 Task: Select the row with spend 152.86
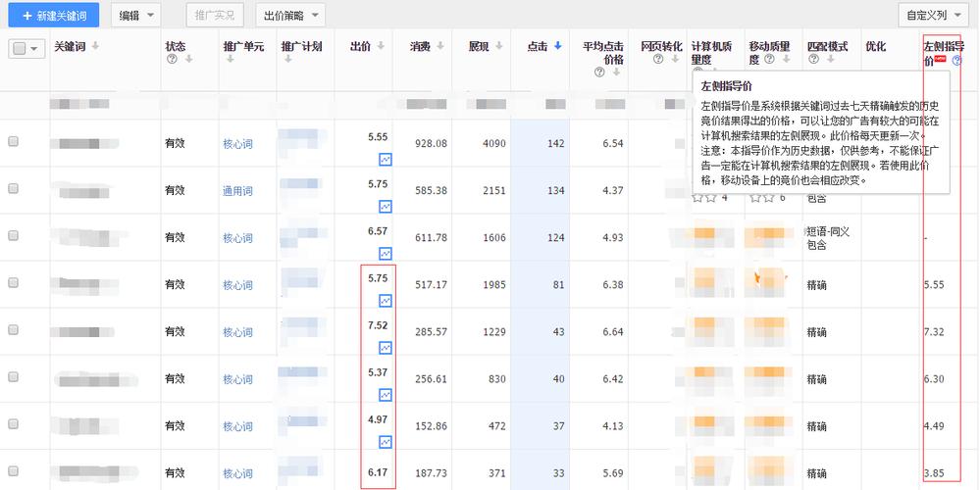[x=13, y=423]
